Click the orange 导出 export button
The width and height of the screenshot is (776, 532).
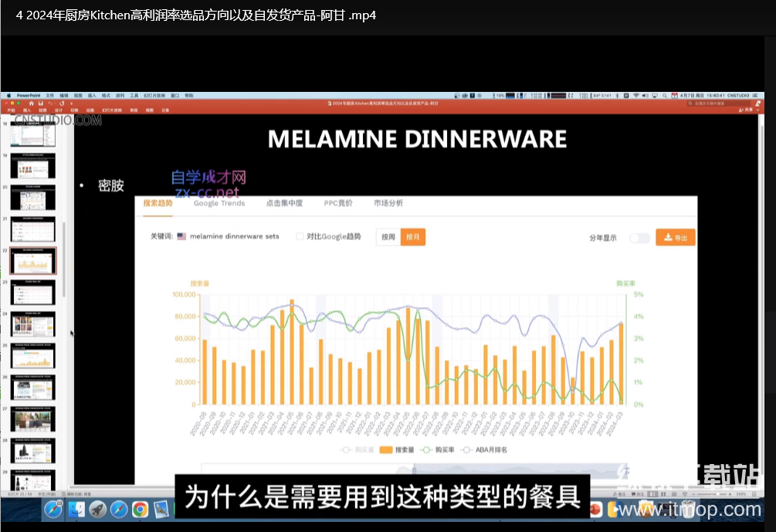point(675,237)
